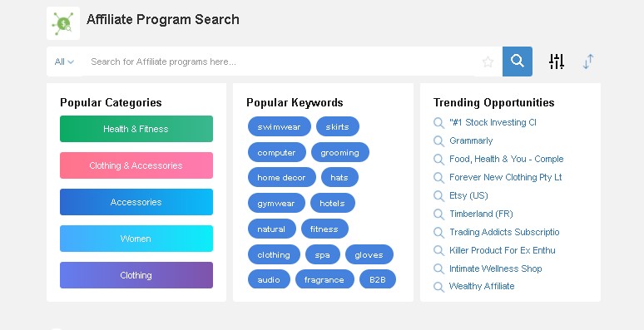644x330 pixels.
Task: Choose the home decor keyword
Action: click(282, 178)
